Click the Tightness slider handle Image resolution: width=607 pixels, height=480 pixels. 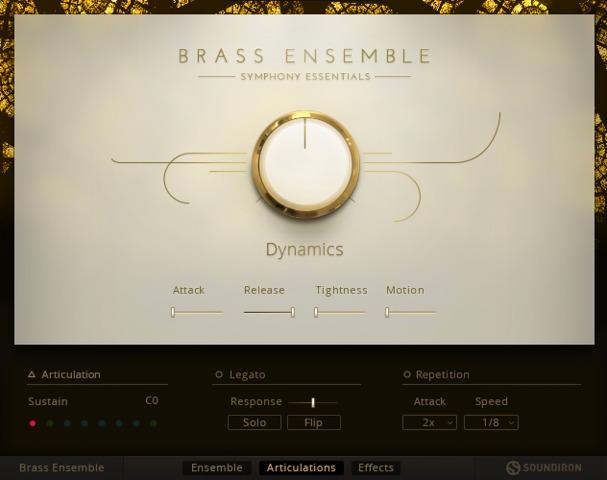(x=316, y=312)
